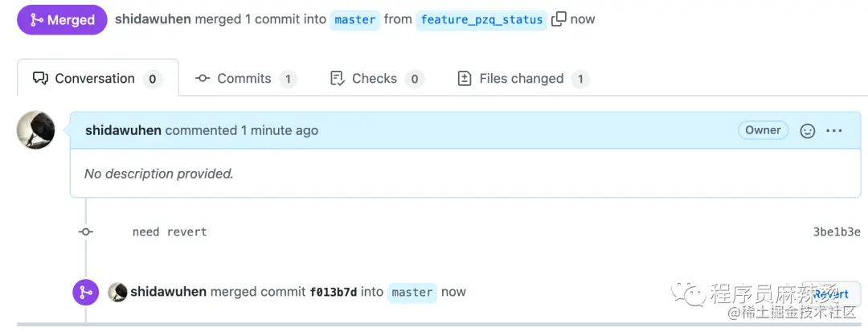Click the Conversation tab speech bubble icon

coord(40,79)
